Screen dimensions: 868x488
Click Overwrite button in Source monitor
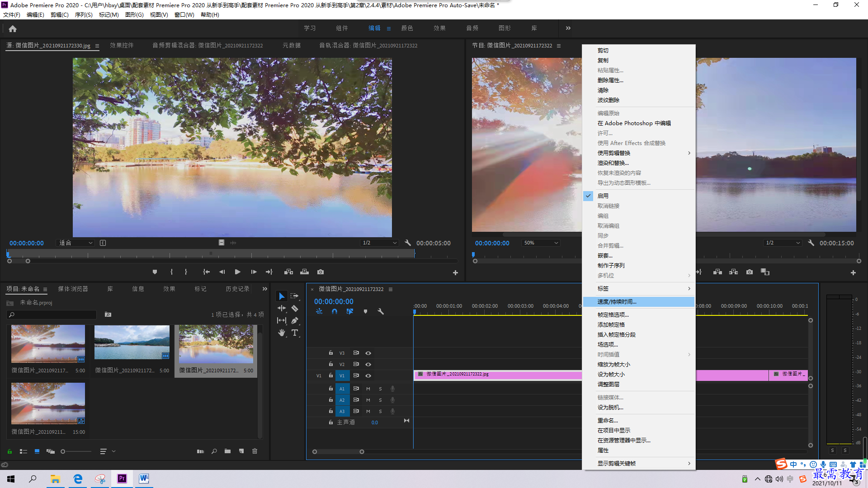point(304,272)
